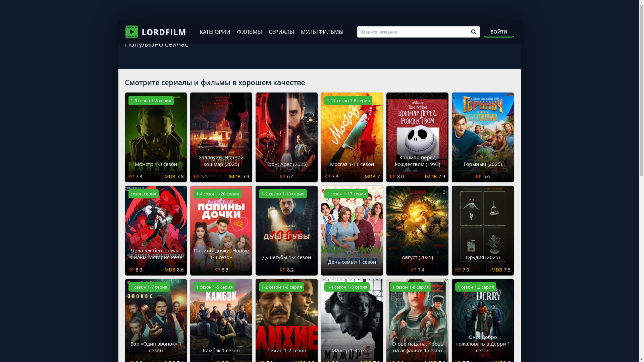Image resolution: width=644 pixels, height=362 pixels.
Task: Open День семьи 1 сезон poster
Action: pos(352,230)
